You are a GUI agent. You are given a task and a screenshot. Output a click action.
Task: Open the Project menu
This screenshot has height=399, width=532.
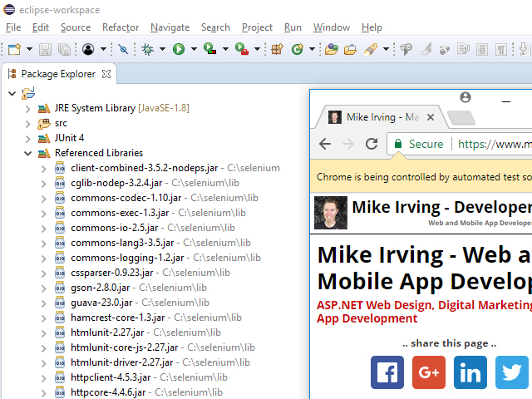coord(257,27)
